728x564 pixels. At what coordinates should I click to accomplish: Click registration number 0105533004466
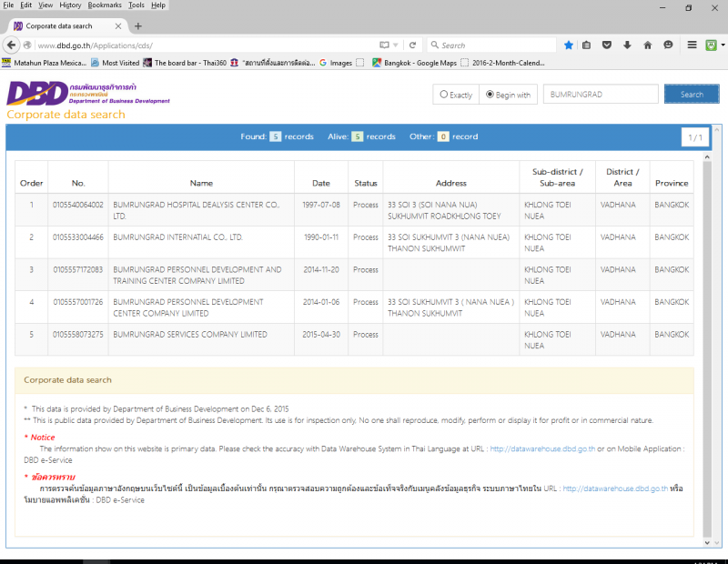click(78, 237)
